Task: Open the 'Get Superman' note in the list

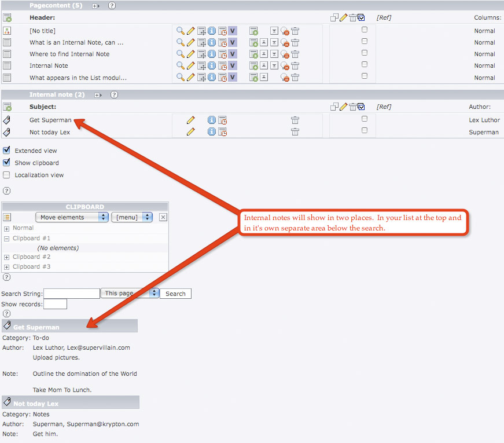Action: click(50, 120)
